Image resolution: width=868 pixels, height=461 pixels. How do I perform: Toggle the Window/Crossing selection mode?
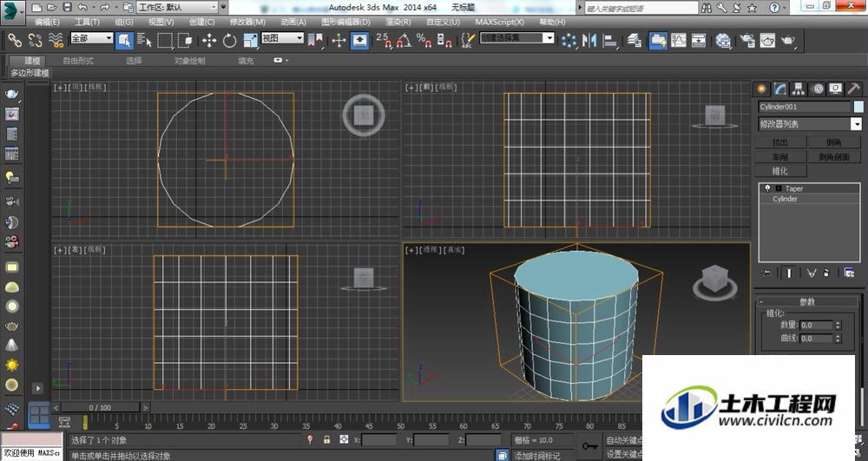point(186,41)
